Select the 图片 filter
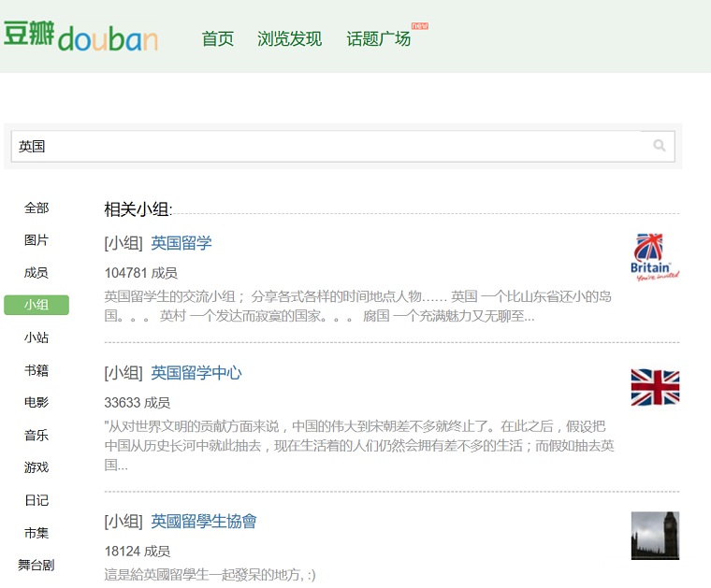 36,240
